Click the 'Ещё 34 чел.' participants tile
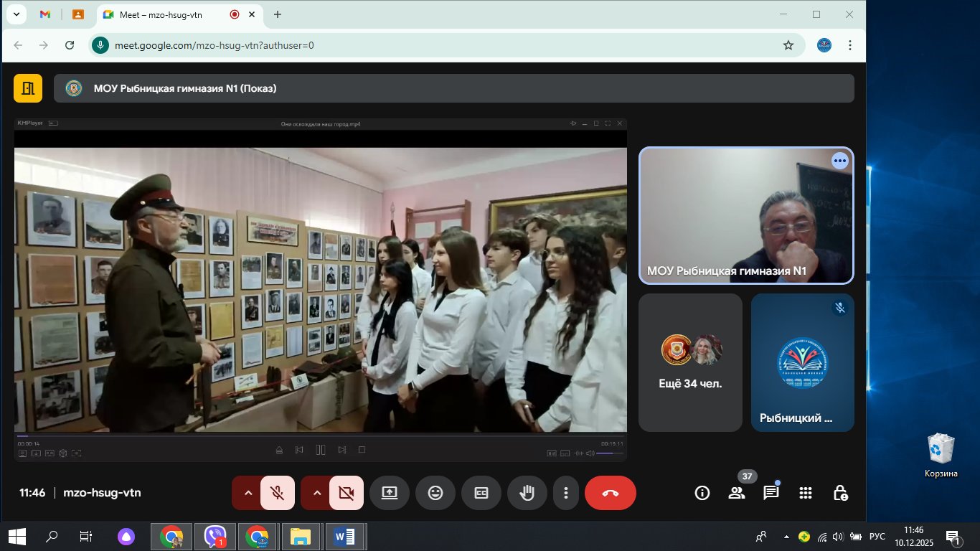Viewport: 980px width, 551px height. pyautogui.click(x=690, y=362)
